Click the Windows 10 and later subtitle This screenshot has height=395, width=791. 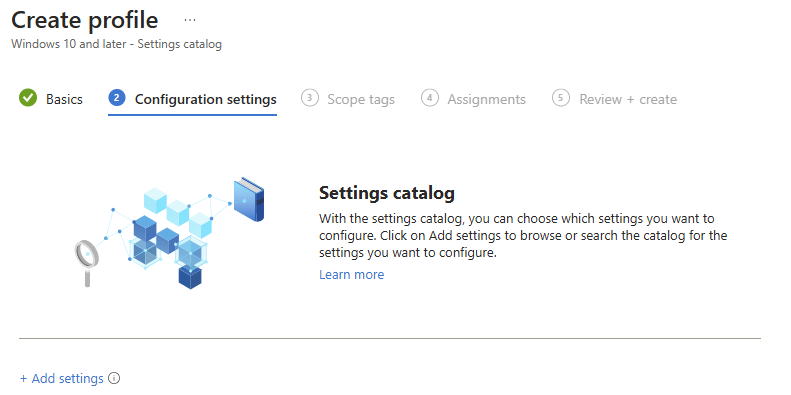[x=117, y=44]
